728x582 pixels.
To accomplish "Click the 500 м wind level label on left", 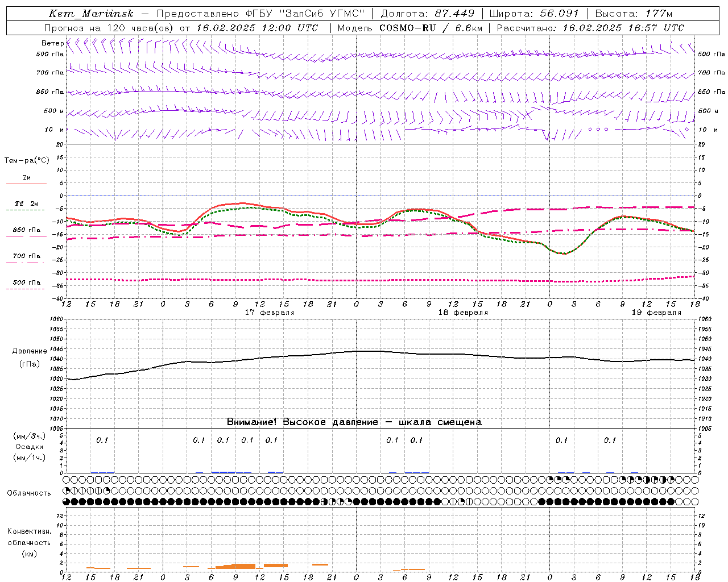I will tap(54, 111).
